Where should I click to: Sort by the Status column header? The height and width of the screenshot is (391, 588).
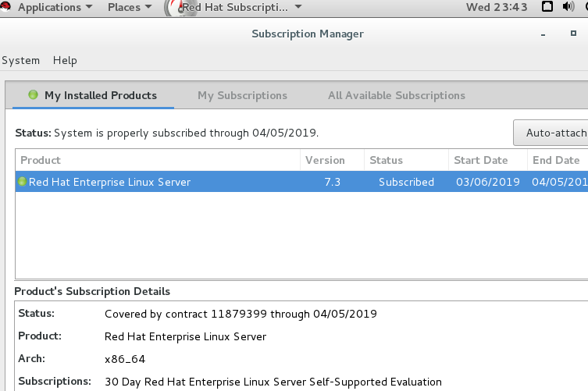406,160
